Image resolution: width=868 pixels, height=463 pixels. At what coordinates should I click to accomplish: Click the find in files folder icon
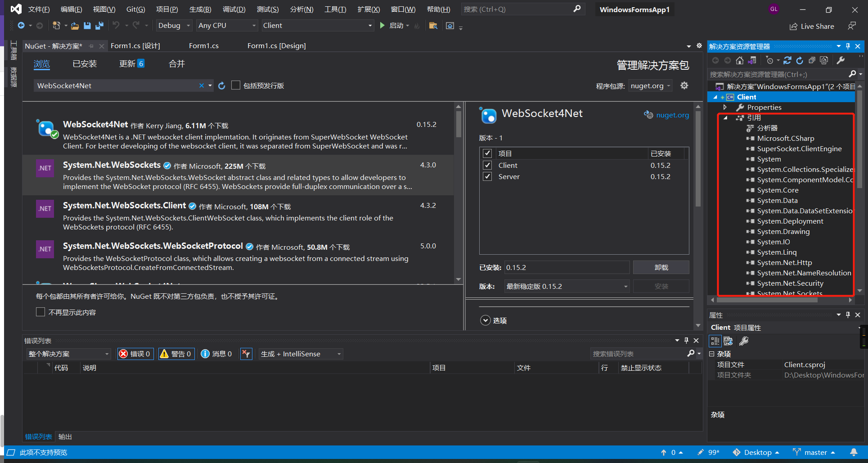(433, 26)
